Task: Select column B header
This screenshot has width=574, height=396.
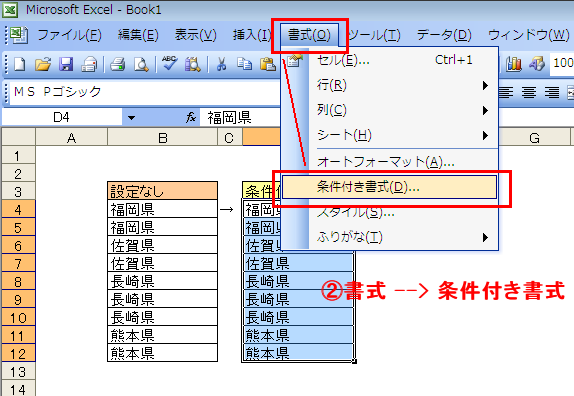Action: coord(163,137)
